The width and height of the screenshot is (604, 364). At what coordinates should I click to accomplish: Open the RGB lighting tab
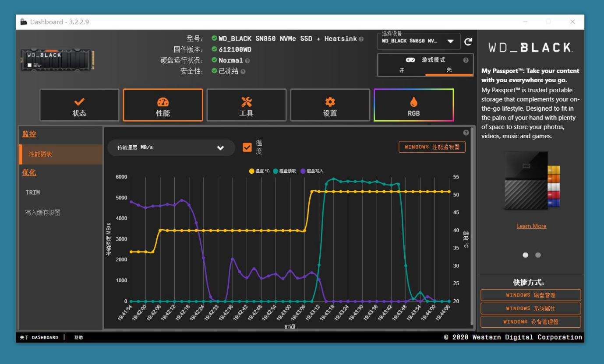coord(413,105)
